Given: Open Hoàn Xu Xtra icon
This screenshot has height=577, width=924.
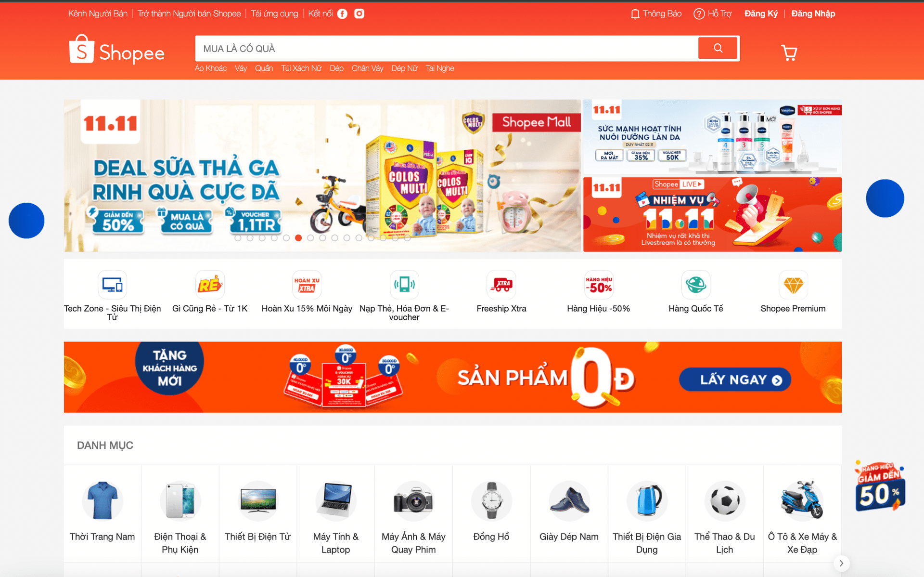Looking at the screenshot, I should click(x=307, y=285).
